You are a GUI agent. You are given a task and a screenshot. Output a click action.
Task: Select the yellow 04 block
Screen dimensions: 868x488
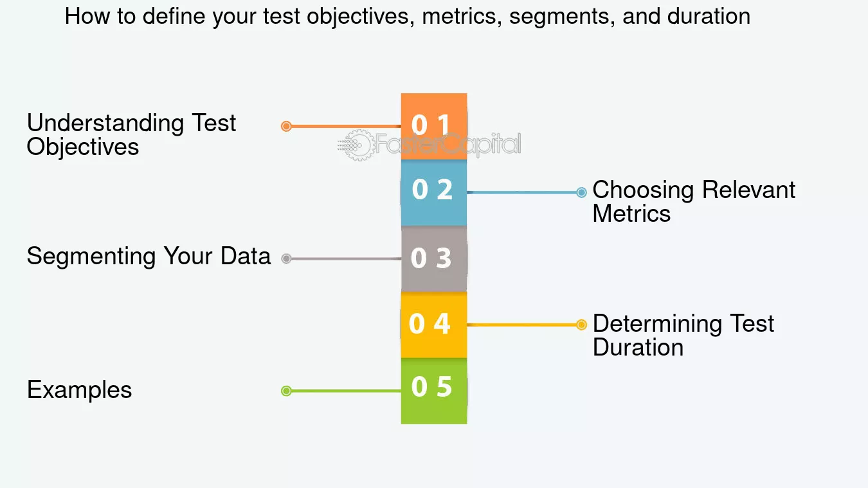tap(434, 325)
